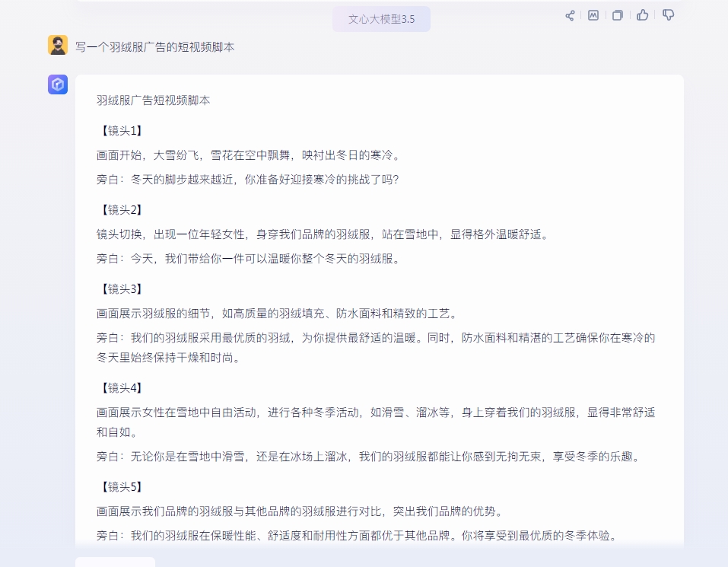Click the Markdown copy icon
Image resolution: width=728 pixels, height=567 pixels.
pos(593,15)
